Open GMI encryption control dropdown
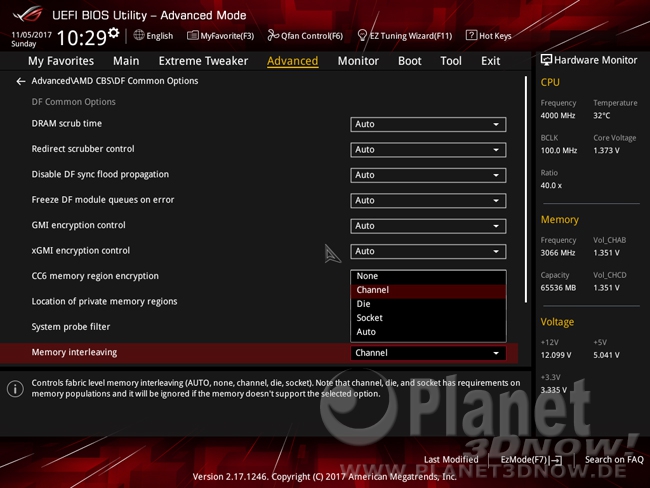The width and height of the screenshot is (650, 488). pos(428,226)
